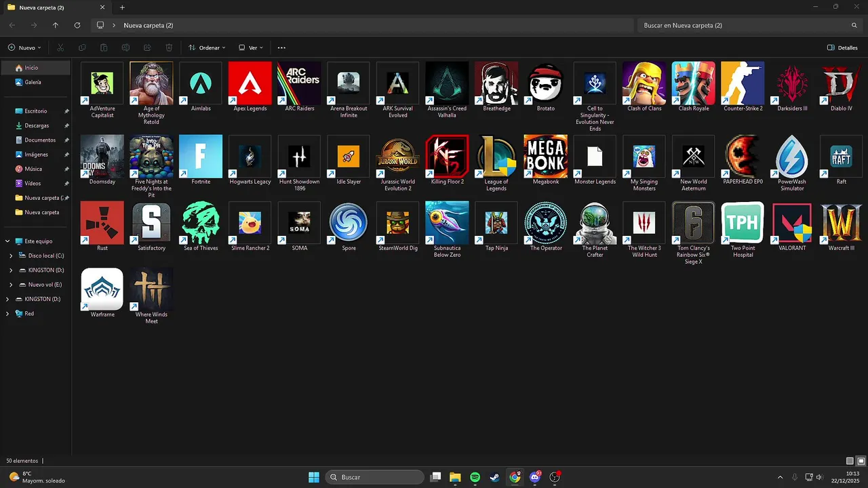Select ARK Survival Evolved icon
Image resolution: width=868 pixels, height=488 pixels.
[x=398, y=83]
